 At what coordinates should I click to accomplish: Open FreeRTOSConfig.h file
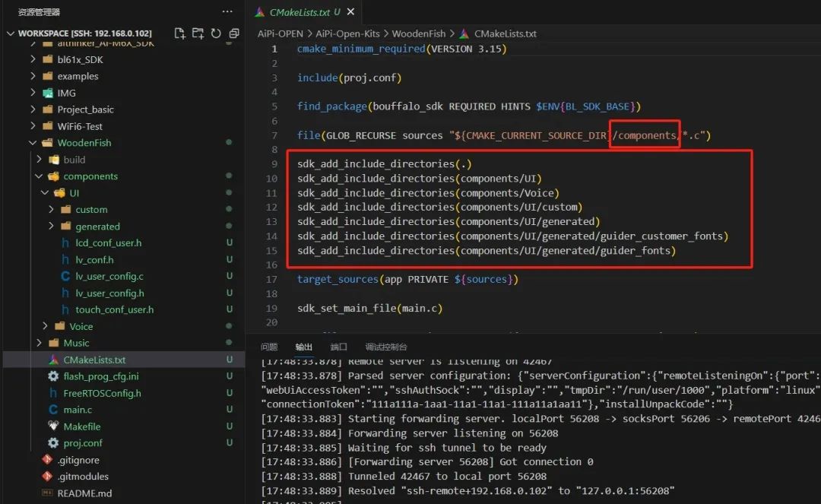(x=102, y=393)
